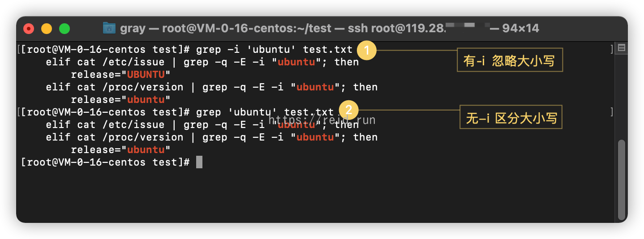Click the '无-i 区分大小写' annotation box
The image size is (644, 239).
[x=511, y=118]
